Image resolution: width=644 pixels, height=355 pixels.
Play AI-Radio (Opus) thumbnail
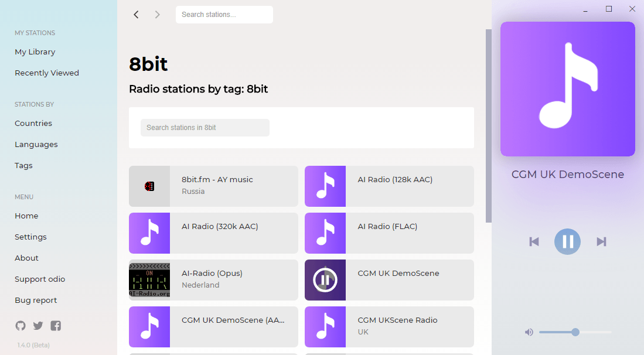(149, 280)
